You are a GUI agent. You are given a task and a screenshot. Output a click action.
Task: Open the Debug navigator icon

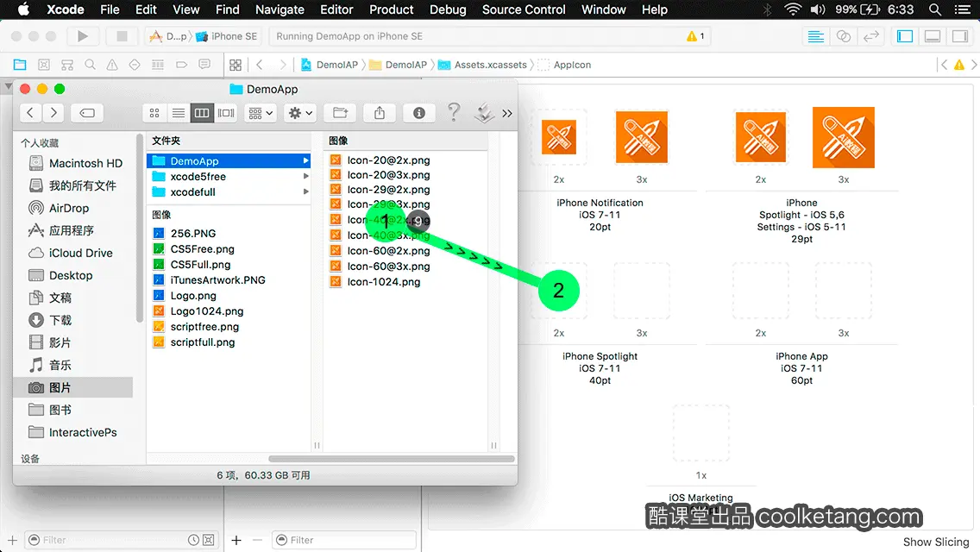[158, 65]
